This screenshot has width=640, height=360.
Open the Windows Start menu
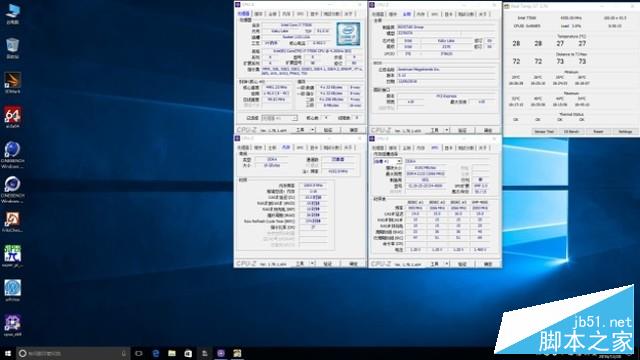click(x=8, y=353)
